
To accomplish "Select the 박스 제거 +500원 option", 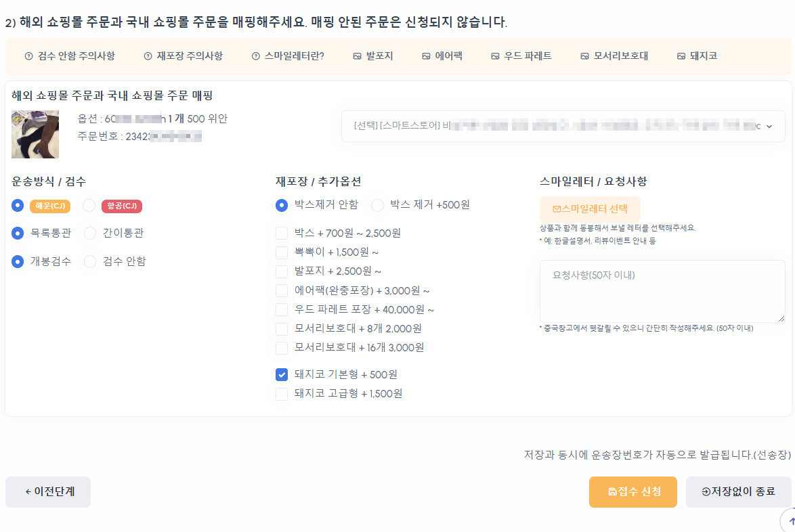I will click(x=377, y=204).
